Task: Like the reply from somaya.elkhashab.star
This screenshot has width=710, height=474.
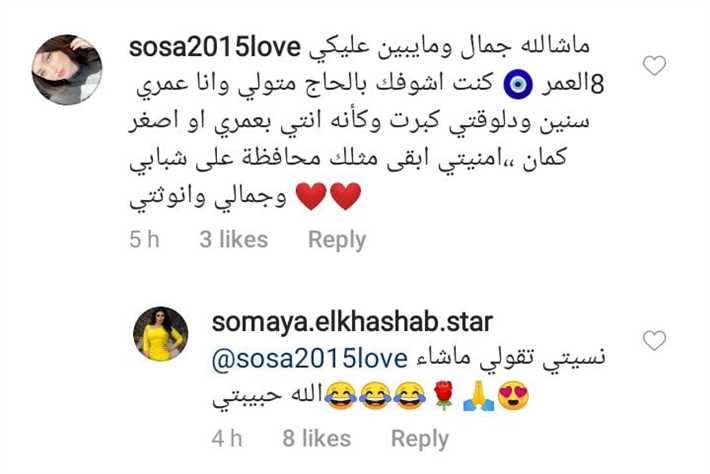Action: coord(654,340)
